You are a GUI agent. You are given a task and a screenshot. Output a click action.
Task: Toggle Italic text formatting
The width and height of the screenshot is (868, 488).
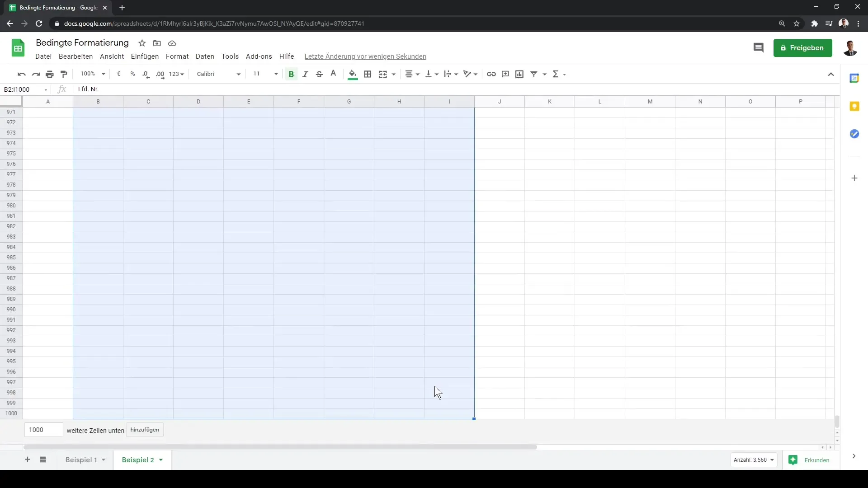(x=305, y=74)
